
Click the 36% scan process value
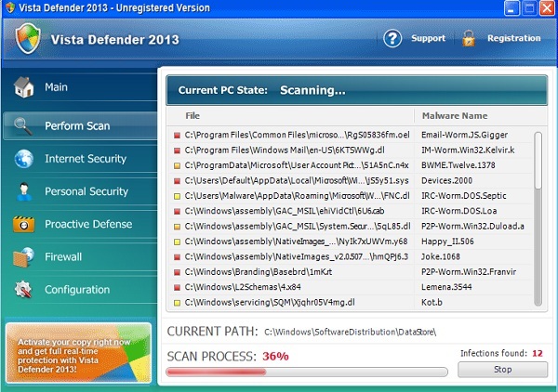click(275, 356)
